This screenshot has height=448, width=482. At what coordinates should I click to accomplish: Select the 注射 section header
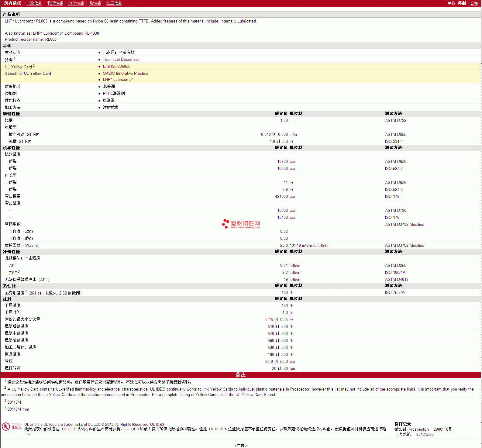[x=7, y=299]
